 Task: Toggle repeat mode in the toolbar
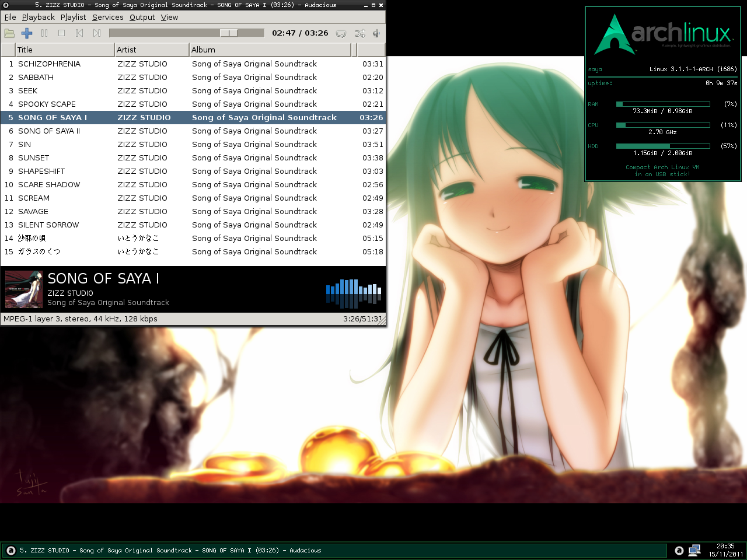pos(341,33)
